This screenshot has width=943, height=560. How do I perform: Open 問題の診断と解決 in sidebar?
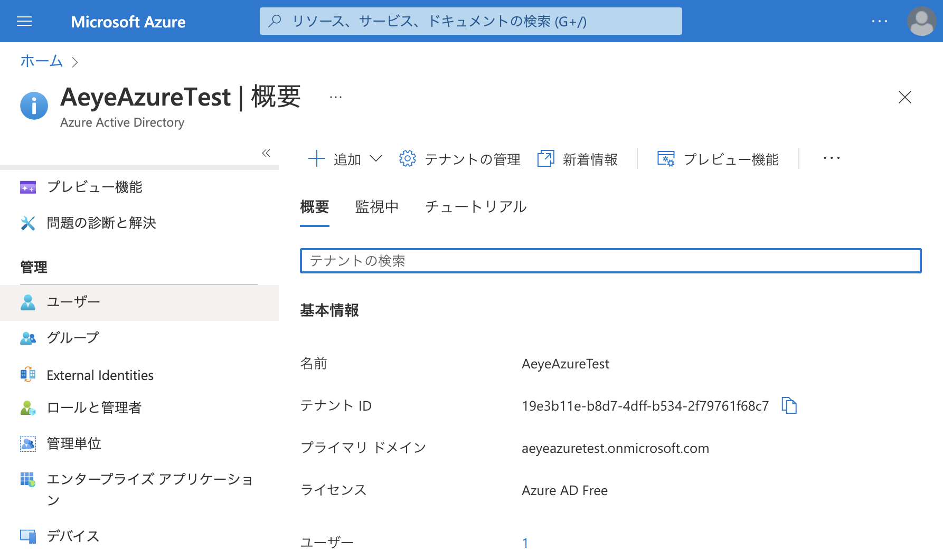click(x=101, y=223)
